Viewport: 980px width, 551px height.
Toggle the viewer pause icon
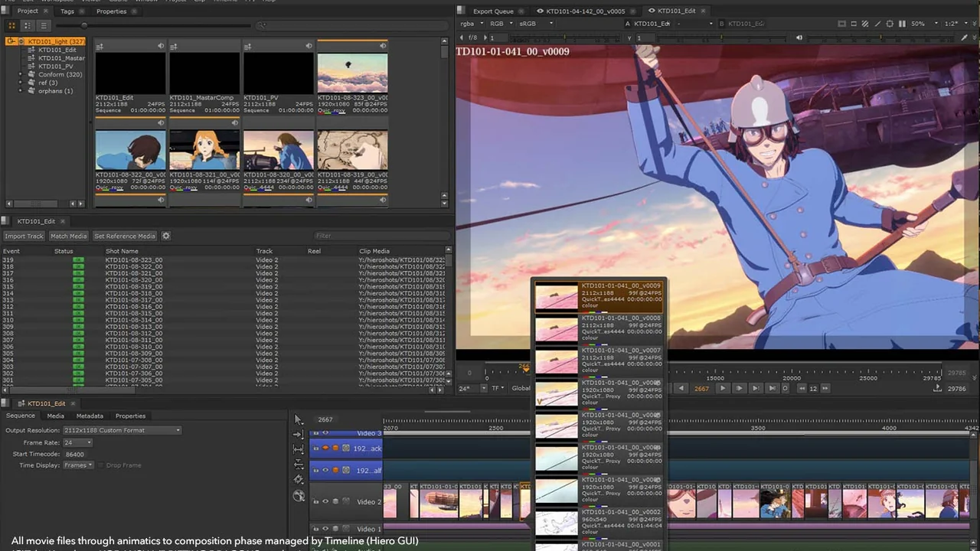(x=902, y=24)
